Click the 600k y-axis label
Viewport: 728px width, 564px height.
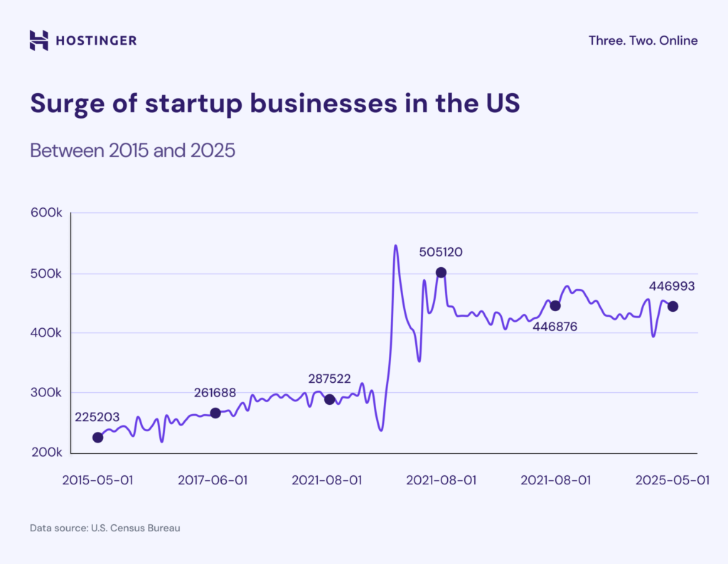click(x=47, y=212)
